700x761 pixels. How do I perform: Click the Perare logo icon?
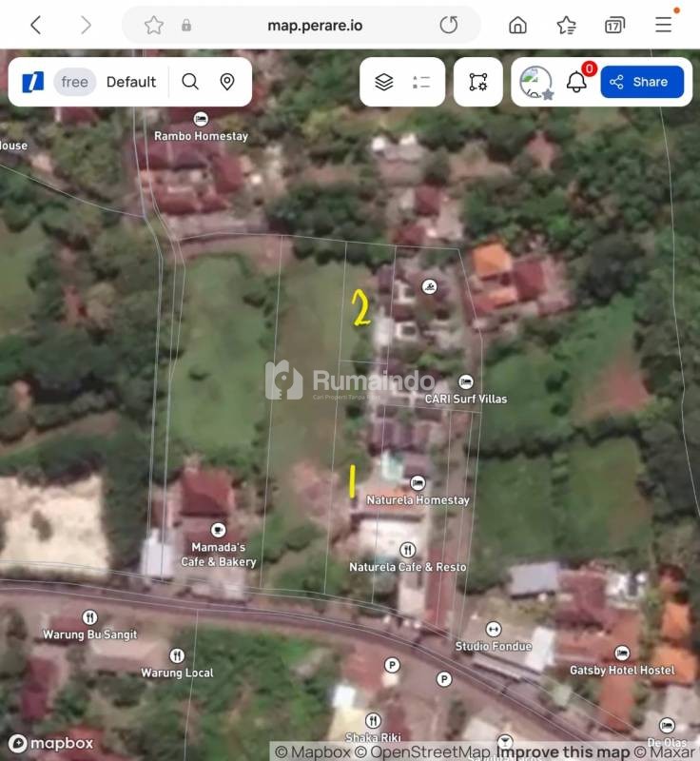click(x=33, y=82)
